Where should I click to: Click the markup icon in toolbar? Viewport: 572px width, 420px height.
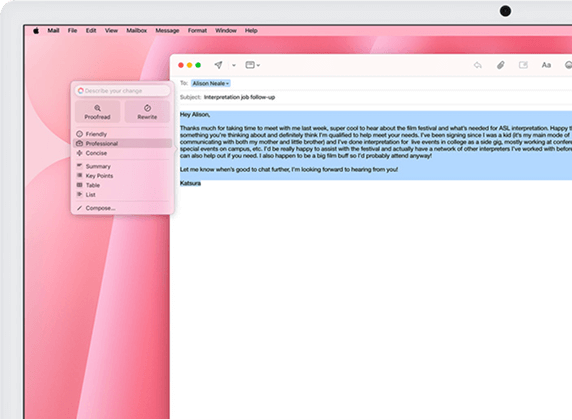[523, 65]
